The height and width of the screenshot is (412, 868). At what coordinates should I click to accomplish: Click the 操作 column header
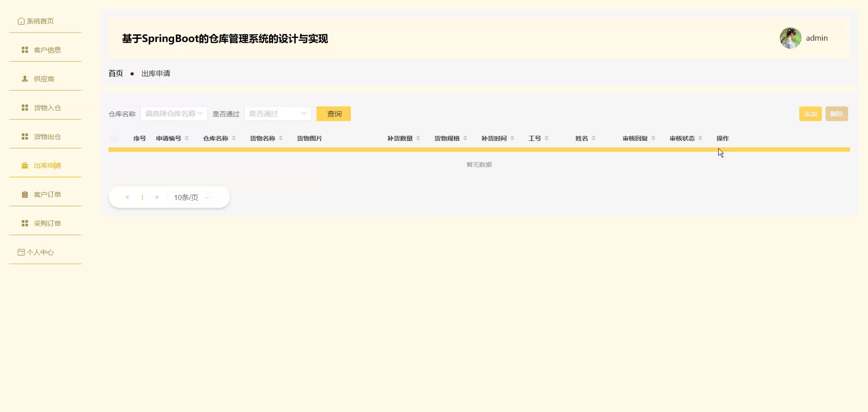[x=723, y=138]
